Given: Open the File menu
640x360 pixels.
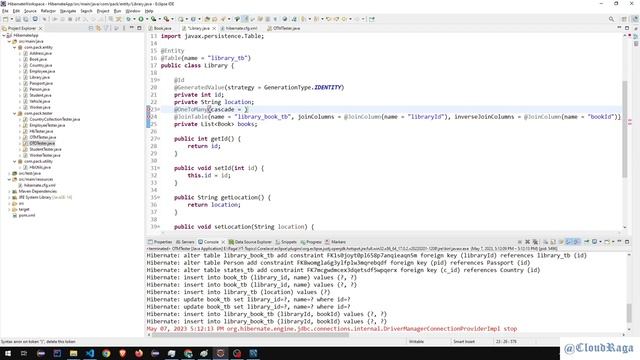Looking at the screenshot, I should (5, 11).
